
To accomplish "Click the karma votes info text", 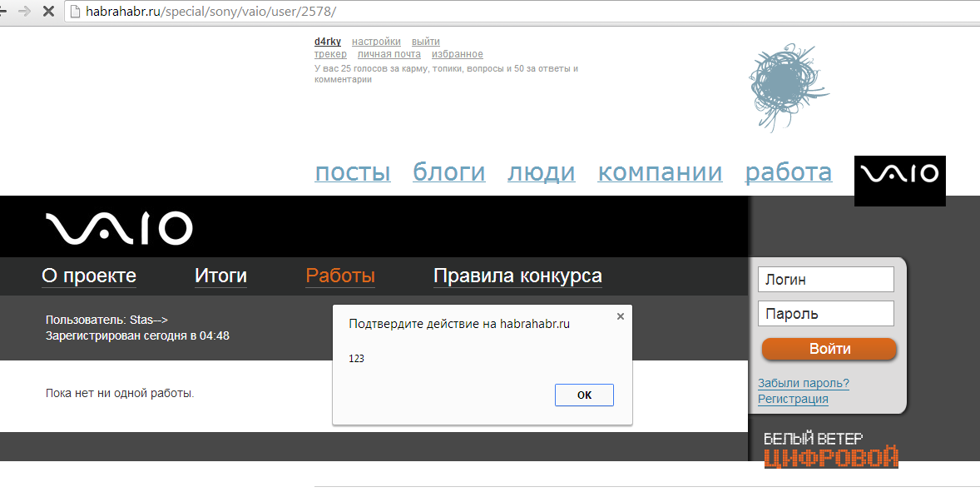I will click(x=446, y=74).
